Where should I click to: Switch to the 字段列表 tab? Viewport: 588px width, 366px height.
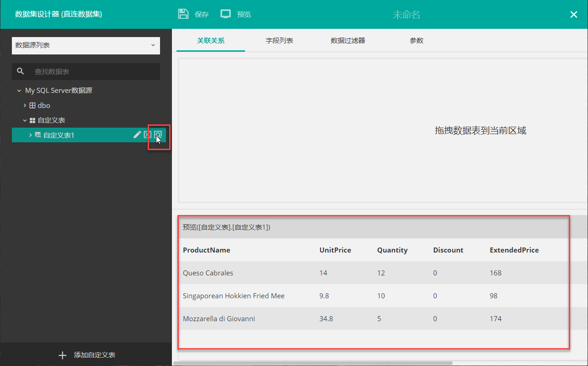(279, 41)
